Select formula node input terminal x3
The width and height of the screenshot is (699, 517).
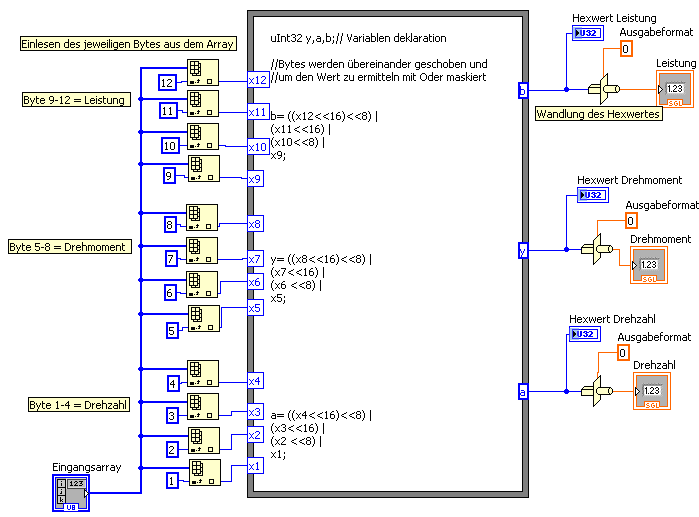point(255,412)
